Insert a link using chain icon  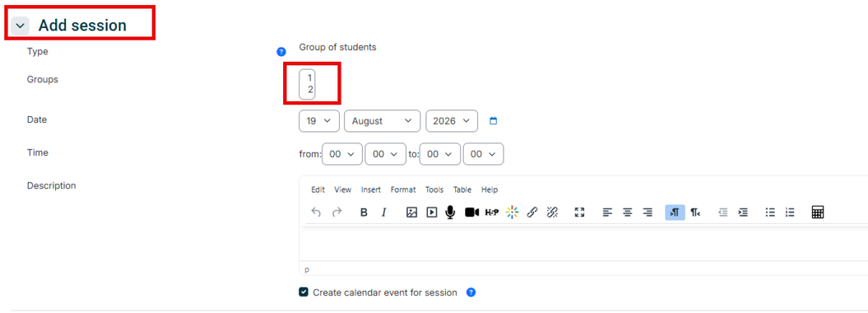coord(532,212)
